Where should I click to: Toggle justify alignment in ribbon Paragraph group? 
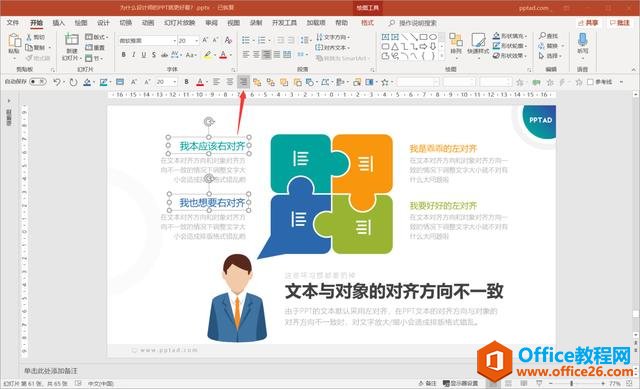tap(277, 54)
